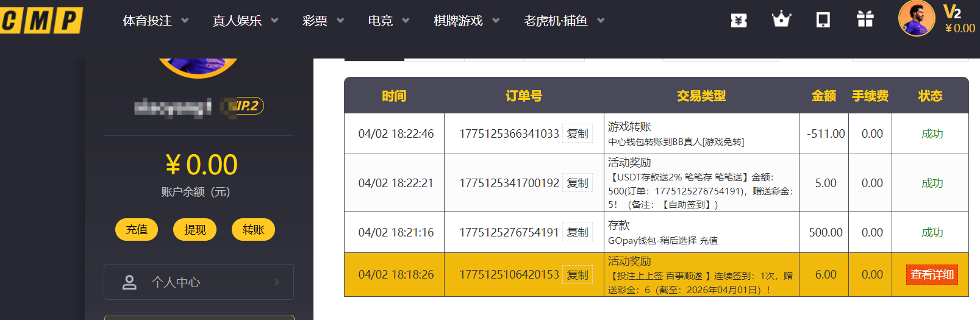Click 成功 status in the 游戏转账 row
The height and width of the screenshot is (320, 980).
coord(932,133)
